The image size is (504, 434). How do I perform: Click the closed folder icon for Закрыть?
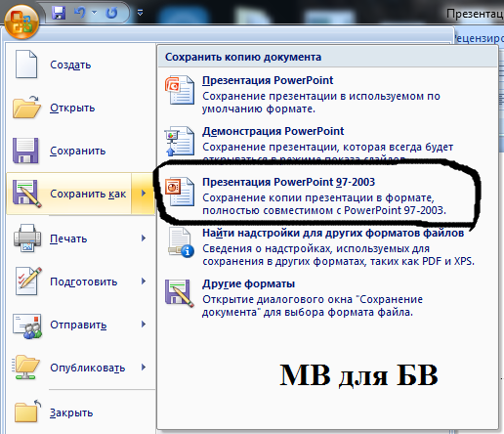click(x=27, y=411)
